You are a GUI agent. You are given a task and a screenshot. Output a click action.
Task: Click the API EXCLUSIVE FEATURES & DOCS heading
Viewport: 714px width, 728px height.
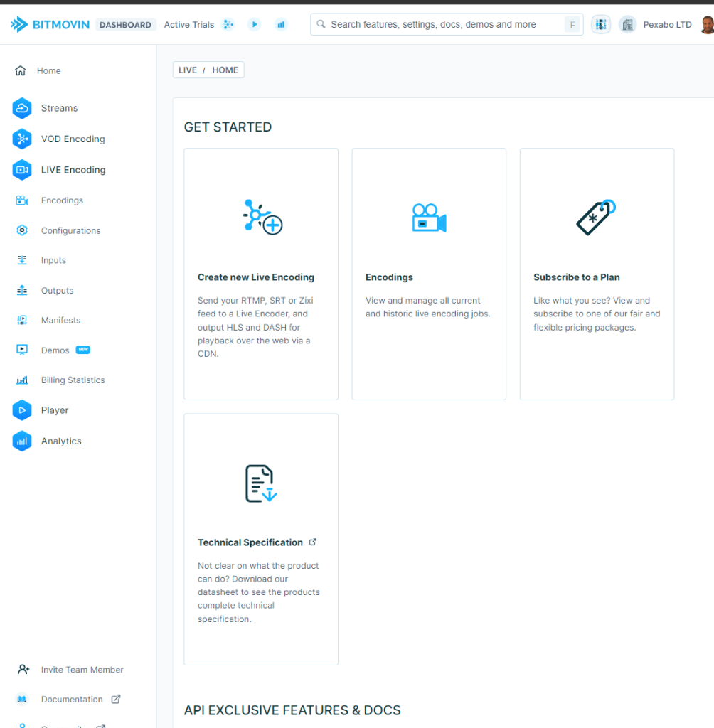pos(292,710)
